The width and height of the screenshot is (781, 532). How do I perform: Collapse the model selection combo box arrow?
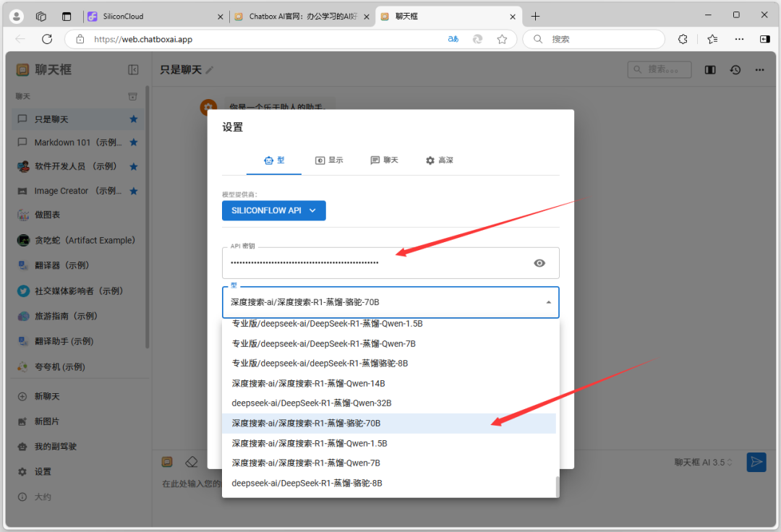(x=548, y=302)
